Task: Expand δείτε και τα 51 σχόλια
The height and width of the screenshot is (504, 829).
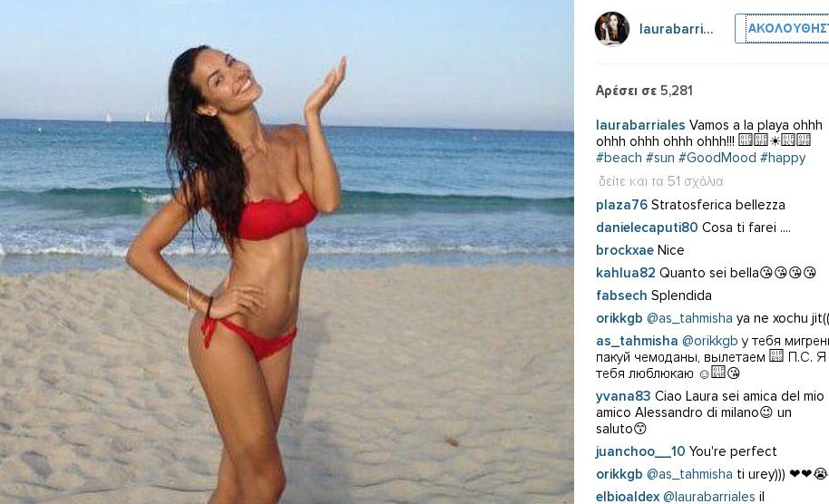Action: [661, 181]
